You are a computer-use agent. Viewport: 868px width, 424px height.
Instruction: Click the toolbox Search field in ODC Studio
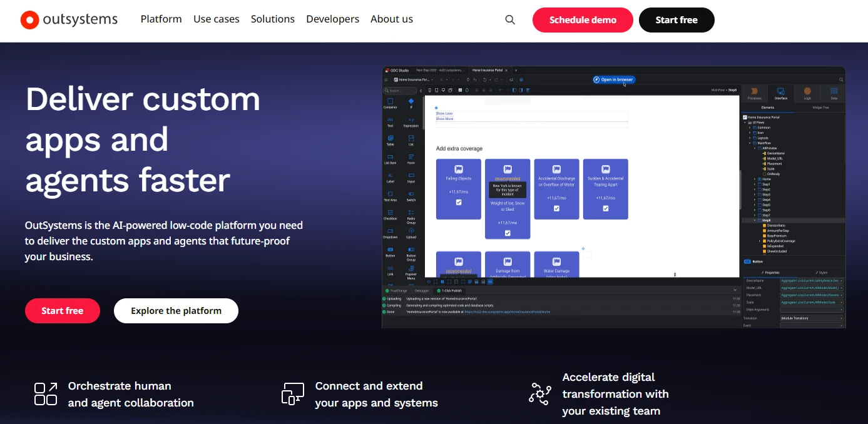tap(400, 91)
